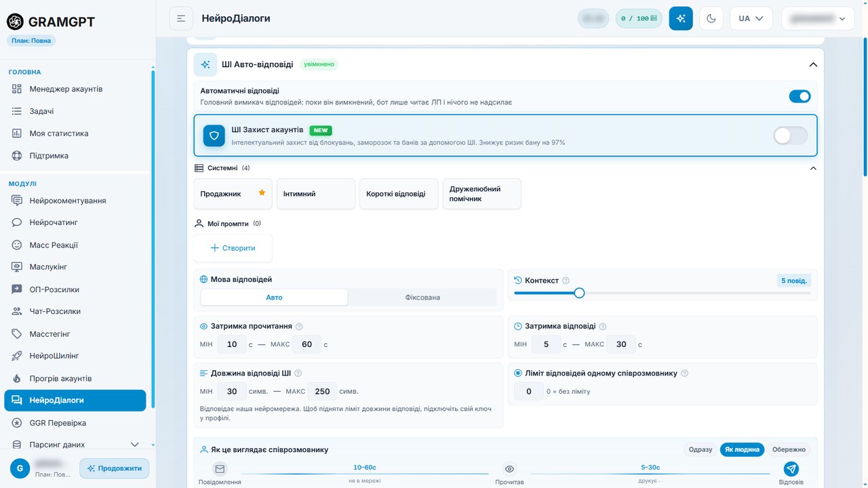Viewport: 868px width, 488px height.
Task: Enable the ШІ Захист акаунтів toggle
Action: click(x=791, y=136)
